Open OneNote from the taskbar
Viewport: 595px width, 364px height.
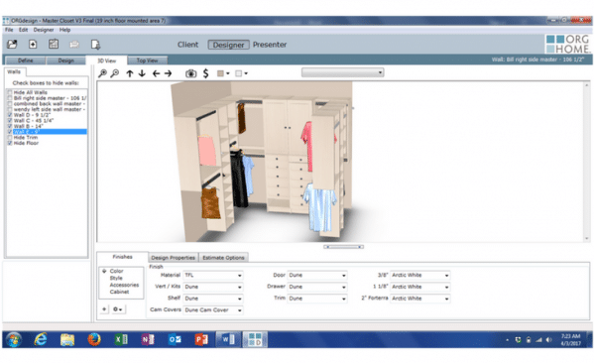(x=148, y=339)
